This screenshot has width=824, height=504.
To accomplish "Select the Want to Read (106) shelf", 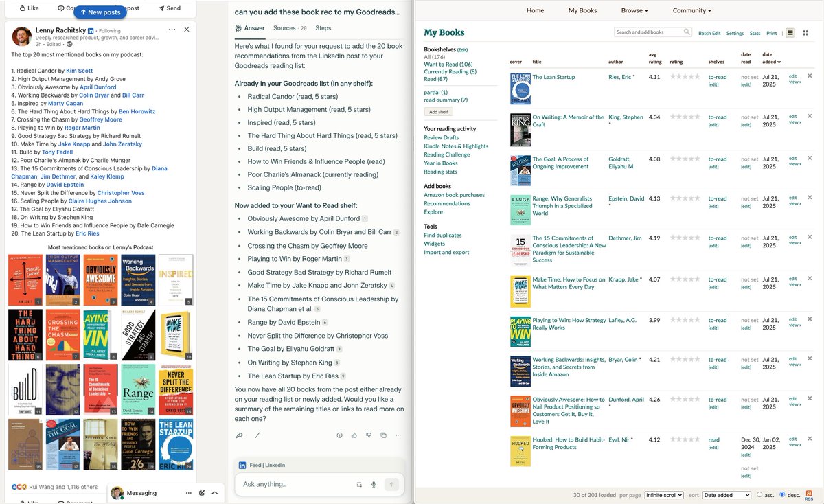I will (x=448, y=64).
